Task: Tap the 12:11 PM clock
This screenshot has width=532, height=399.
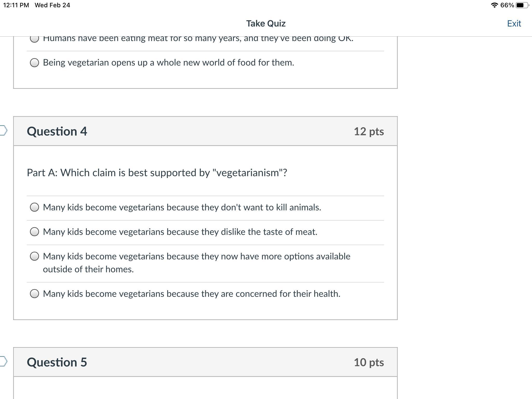Action: click(x=16, y=5)
